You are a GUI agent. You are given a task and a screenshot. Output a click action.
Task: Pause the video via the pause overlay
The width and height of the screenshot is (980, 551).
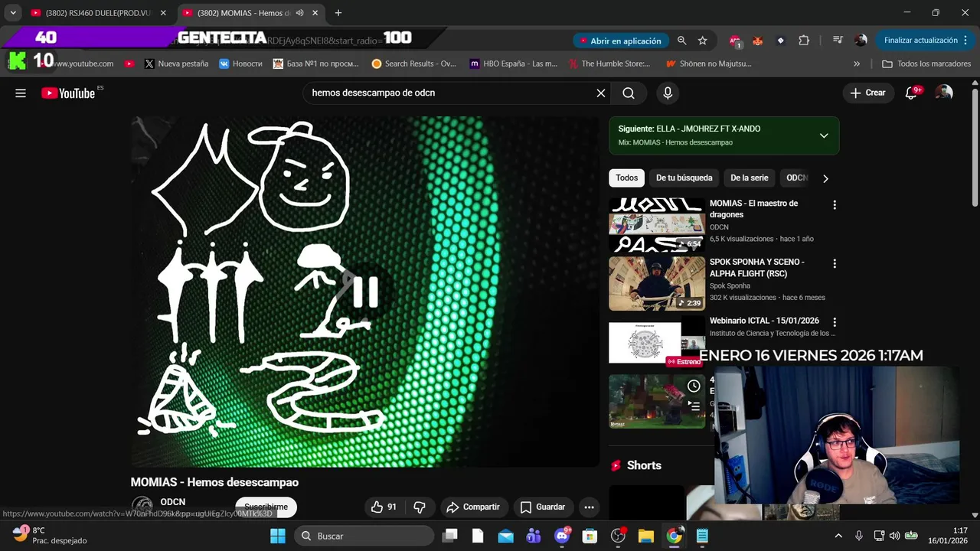click(365, 291)
